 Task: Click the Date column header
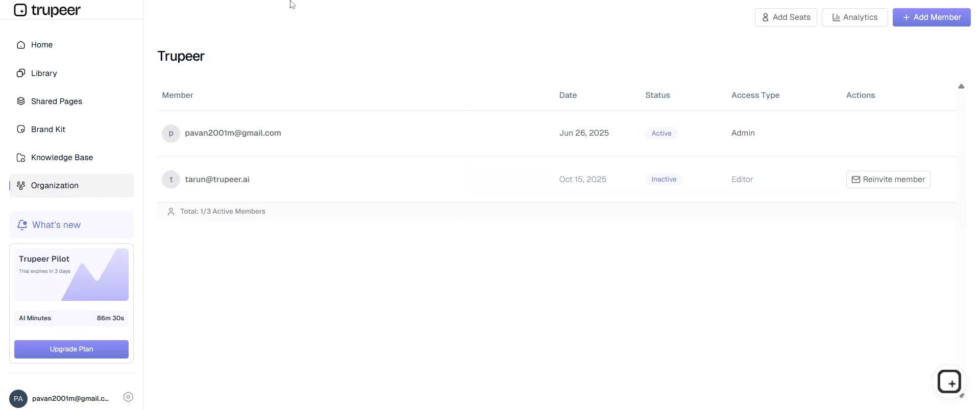pos(568,95)
